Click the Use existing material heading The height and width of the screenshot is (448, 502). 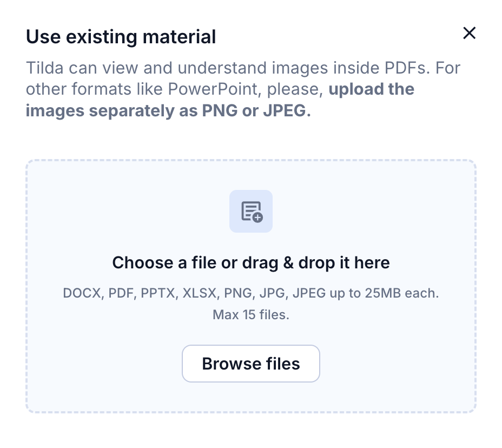coord(121,37)
